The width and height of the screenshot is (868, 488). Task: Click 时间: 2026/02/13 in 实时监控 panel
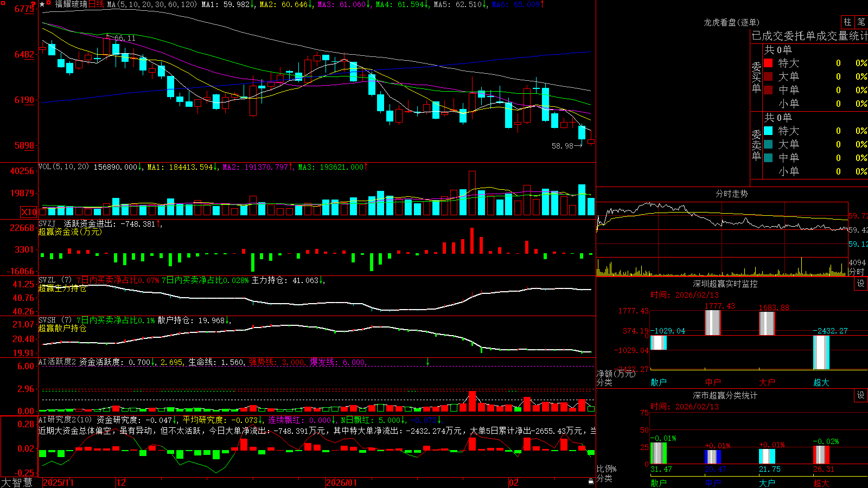tap(685, 295)
